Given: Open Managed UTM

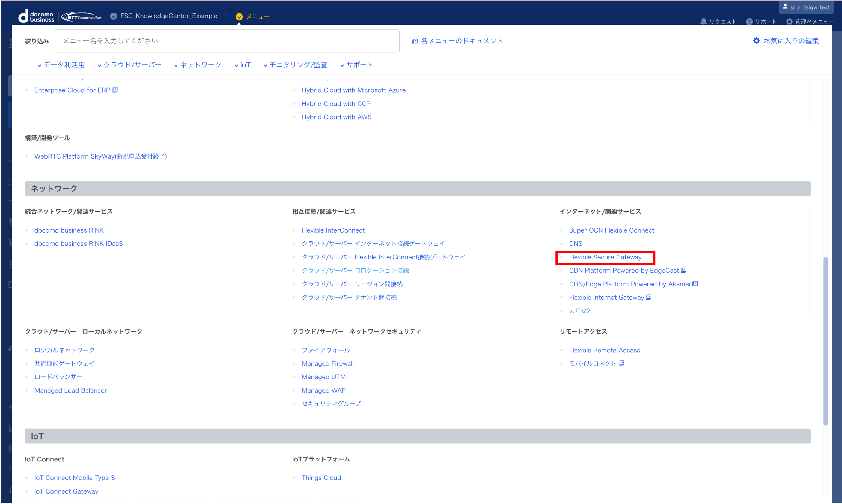Looking at the screenshot, I should [x=323, y=377].
